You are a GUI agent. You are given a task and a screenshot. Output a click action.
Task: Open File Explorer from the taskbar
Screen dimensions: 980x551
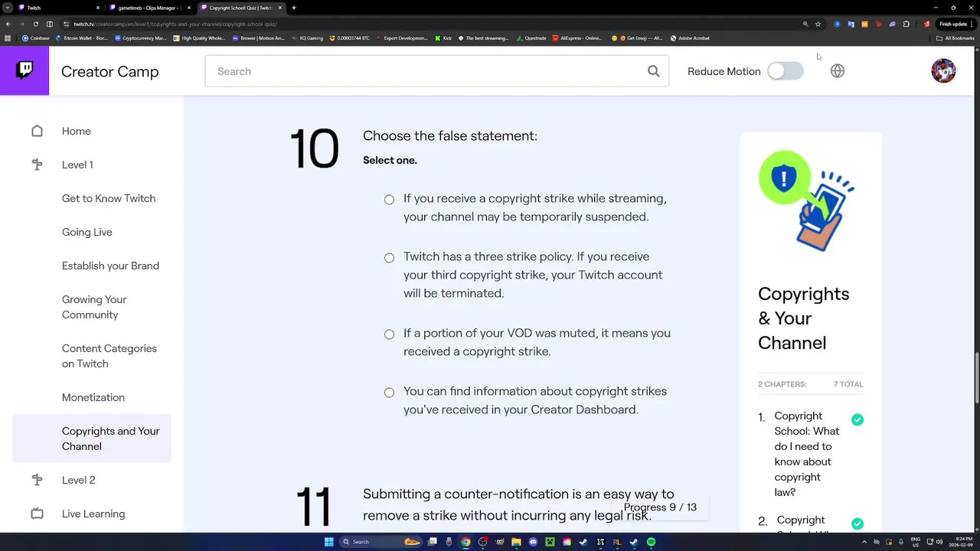516,542
